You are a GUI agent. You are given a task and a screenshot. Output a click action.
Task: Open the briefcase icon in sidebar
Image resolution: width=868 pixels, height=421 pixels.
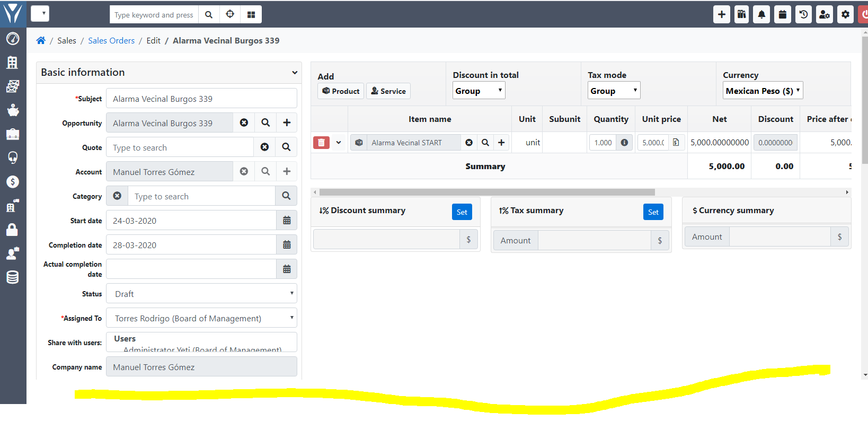(x=13, y=134)
